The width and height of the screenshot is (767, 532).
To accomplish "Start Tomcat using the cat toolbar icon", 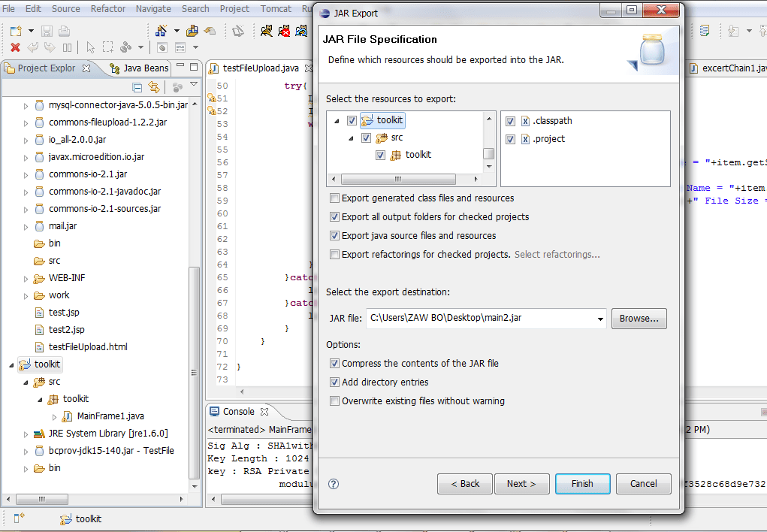I will coord(267,31).
